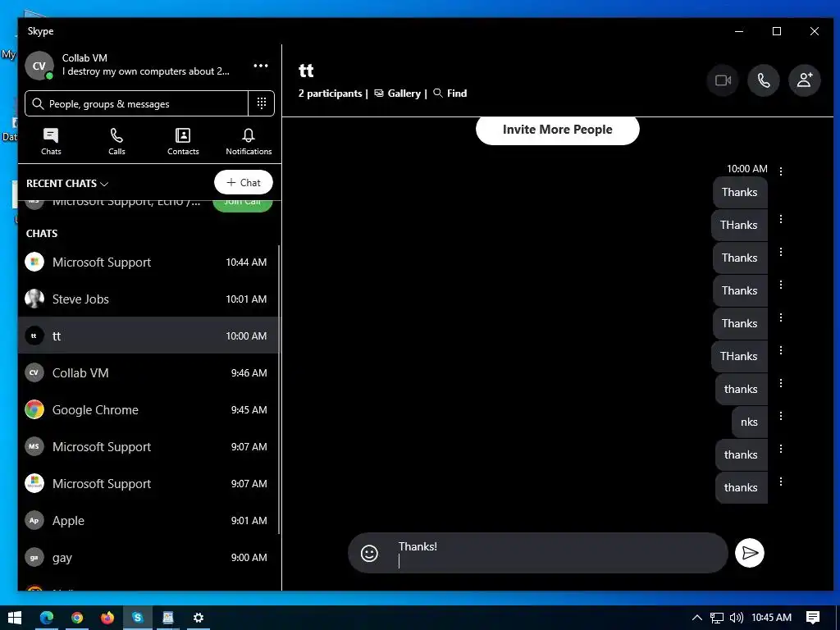Start an audio call with tt

tap(764, 80)
